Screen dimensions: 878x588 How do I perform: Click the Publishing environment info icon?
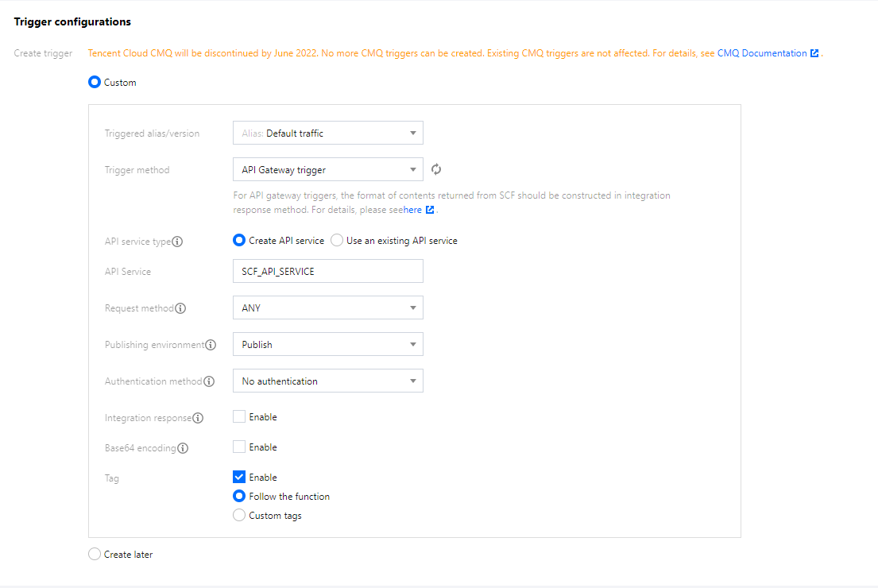pyautogui.click(x=211, y=345)
